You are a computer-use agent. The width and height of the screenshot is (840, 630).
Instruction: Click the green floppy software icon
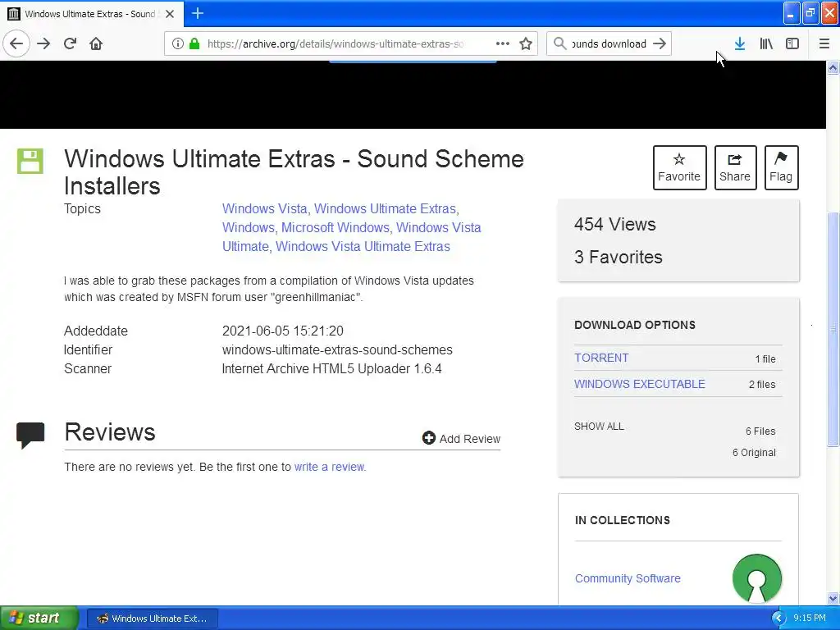(x=30, y=162)
